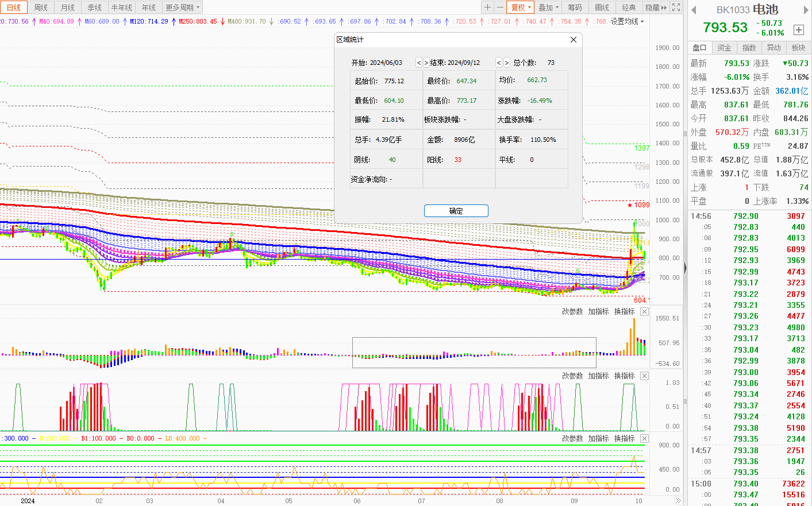Go to next stock with right arrow
This screenshot has width=812, height=506.
tap(806, 10)
